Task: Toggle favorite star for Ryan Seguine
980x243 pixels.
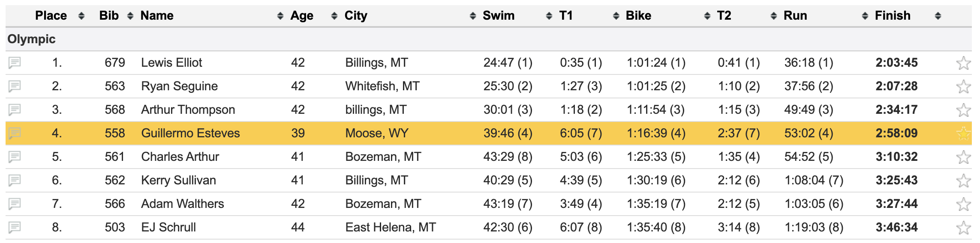Action: point(963,86)
